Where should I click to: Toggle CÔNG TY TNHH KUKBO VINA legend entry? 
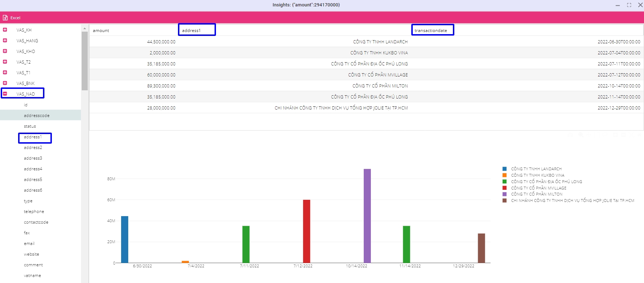point(537,175)
